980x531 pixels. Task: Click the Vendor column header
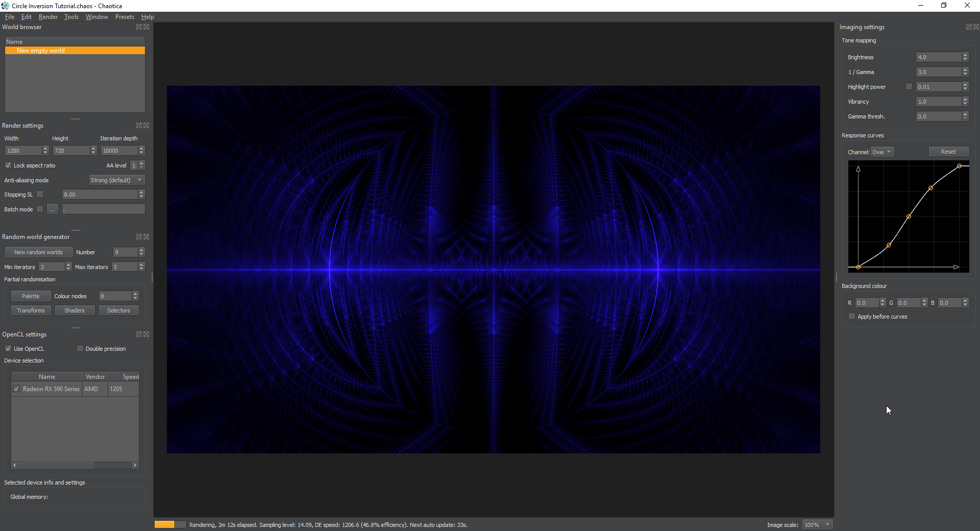point(95,377)
